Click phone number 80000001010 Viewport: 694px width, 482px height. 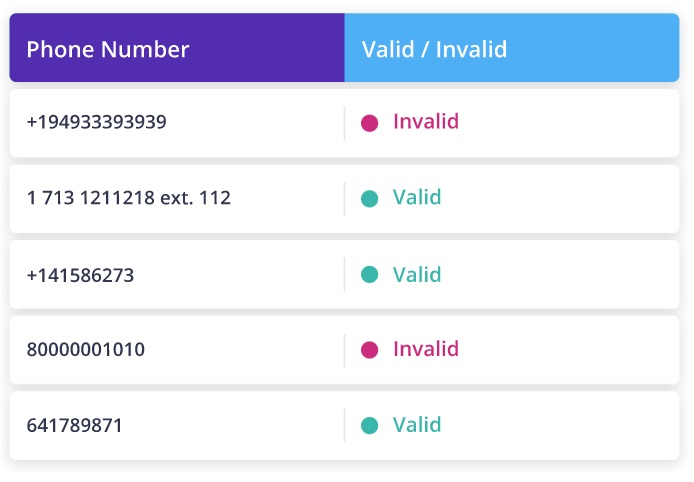click(86, 350)
